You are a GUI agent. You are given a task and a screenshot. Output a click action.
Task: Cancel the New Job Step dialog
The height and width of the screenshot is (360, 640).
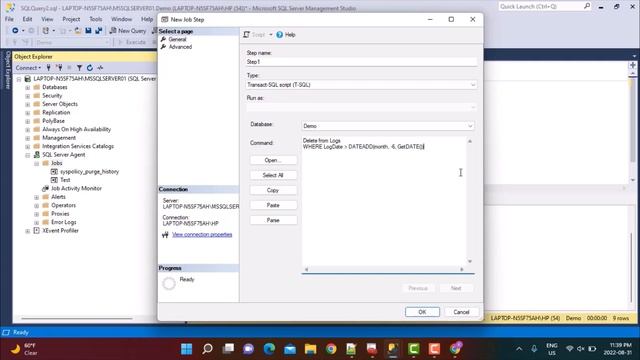tap(461, 312)
